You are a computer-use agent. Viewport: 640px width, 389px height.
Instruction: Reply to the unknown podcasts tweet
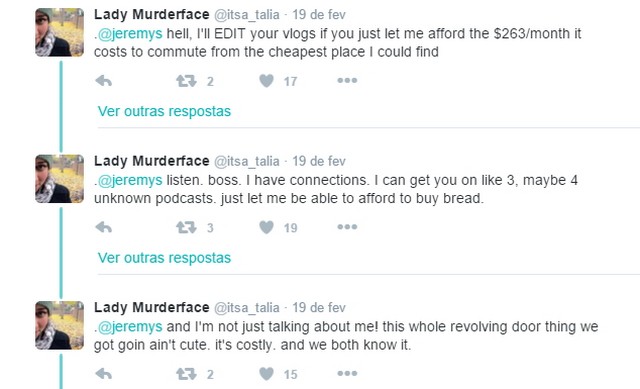coord(104,227)
